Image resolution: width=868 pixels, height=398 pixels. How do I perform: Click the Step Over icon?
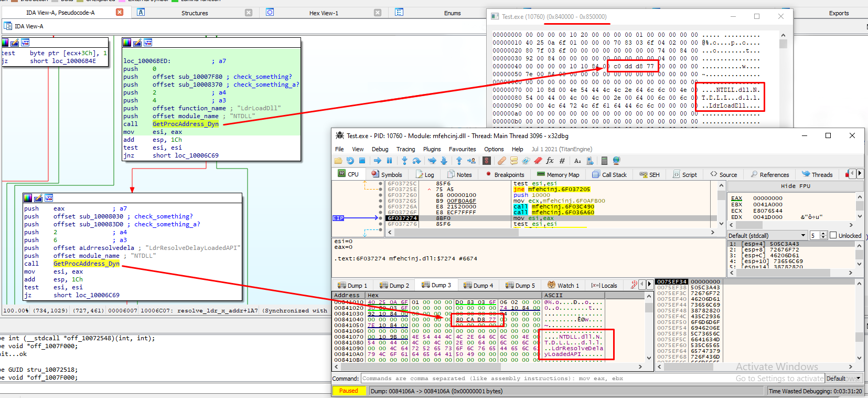[416, 161]
